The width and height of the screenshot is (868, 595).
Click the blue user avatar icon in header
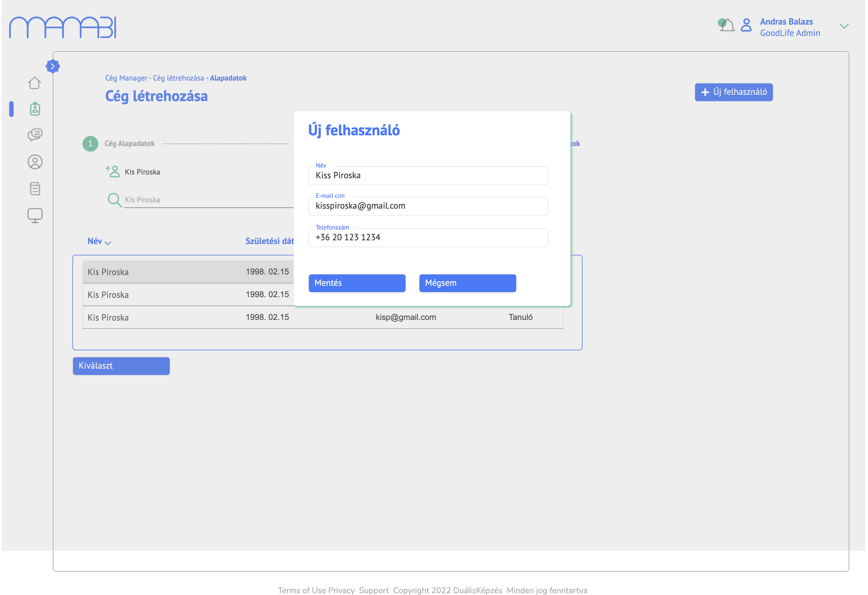pos(746,26)
